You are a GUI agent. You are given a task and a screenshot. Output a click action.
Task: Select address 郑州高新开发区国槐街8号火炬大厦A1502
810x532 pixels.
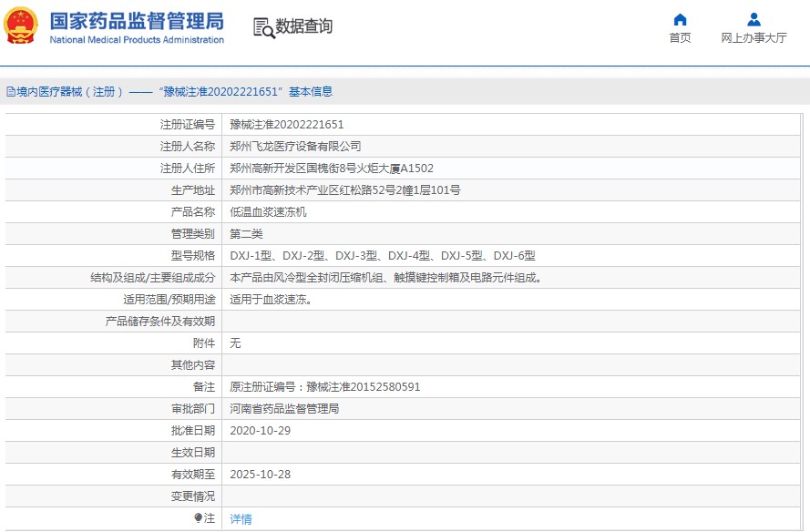coord(332,169)
